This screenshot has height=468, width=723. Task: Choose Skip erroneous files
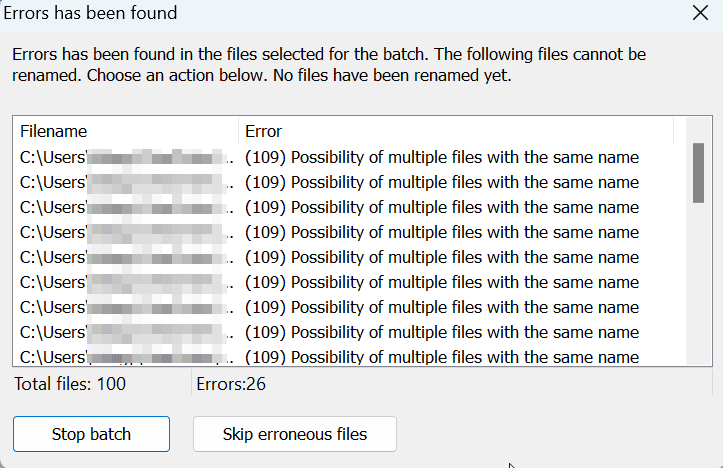point(295,434)
